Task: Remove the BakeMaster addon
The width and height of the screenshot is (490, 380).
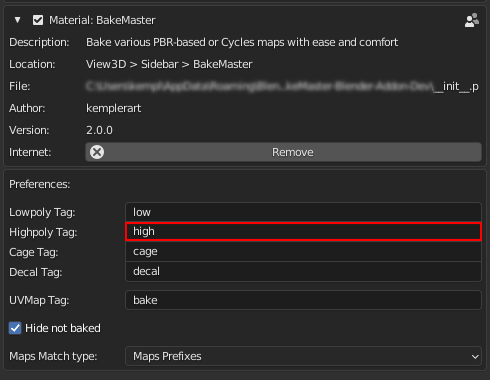Action: [x=283, y=152]
